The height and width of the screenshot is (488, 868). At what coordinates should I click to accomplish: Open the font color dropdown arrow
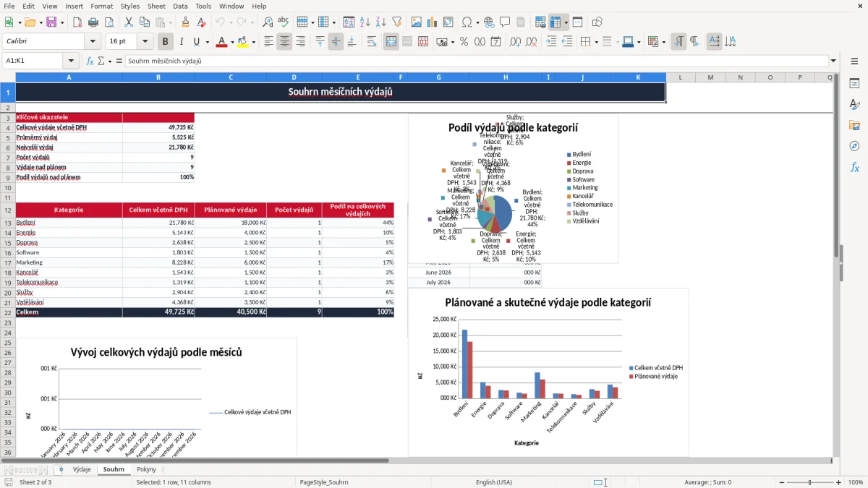(x=232, y=42)
